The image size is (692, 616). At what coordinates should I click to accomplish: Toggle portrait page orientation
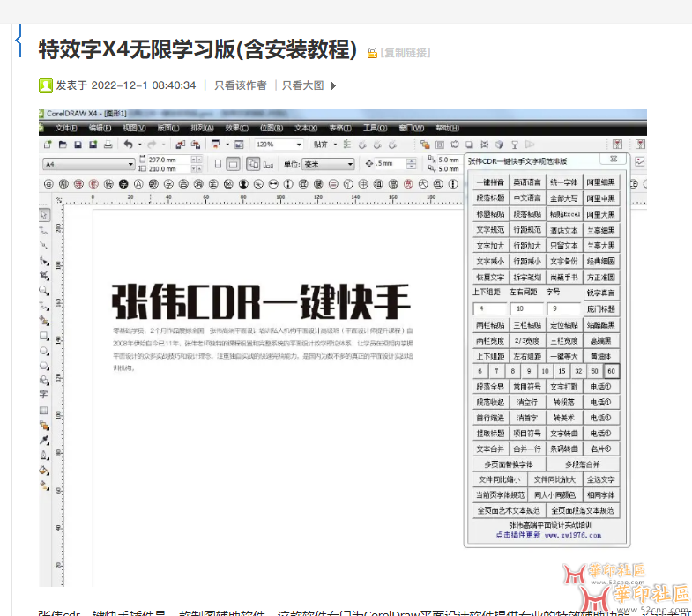[x=218, y=164]
